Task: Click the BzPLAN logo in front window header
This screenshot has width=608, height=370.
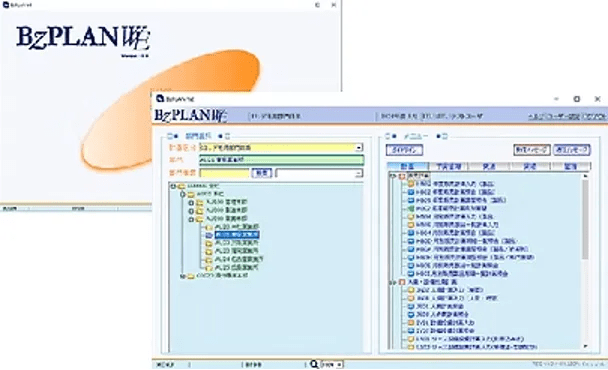Action: [190, 115]
